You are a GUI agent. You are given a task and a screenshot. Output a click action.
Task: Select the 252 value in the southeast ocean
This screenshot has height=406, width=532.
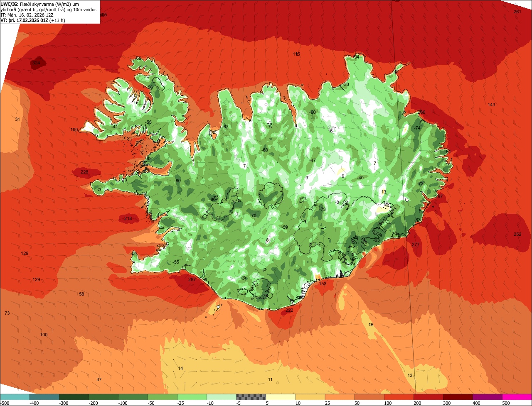pyautogui.click(x=517, y=234)
